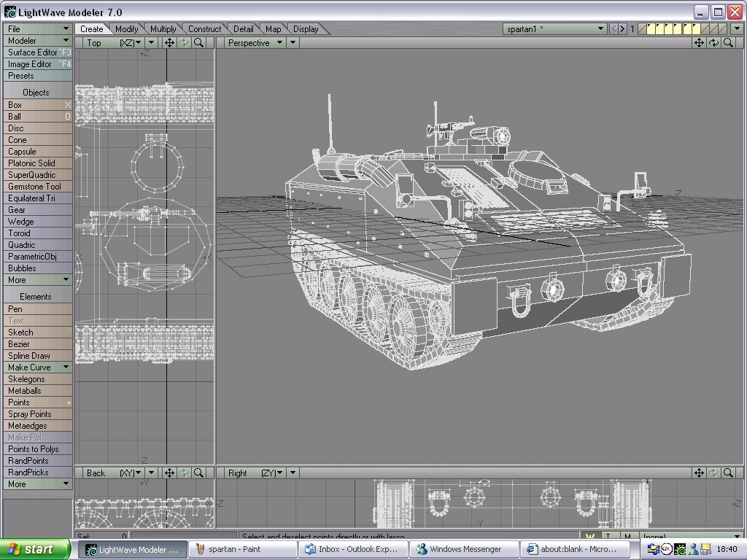Activate the Pan icon above the Top viewport
The image size is (747, 560).
click(x=169, y=42)
